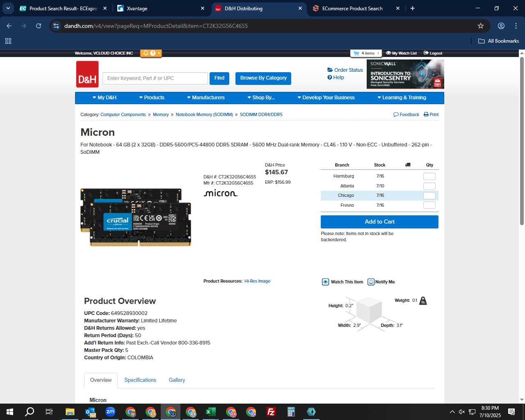Open Notebook Memory (SODIMM) breadcrumb
The height and width of the screenshot is (420, 525).
(204, 115)
